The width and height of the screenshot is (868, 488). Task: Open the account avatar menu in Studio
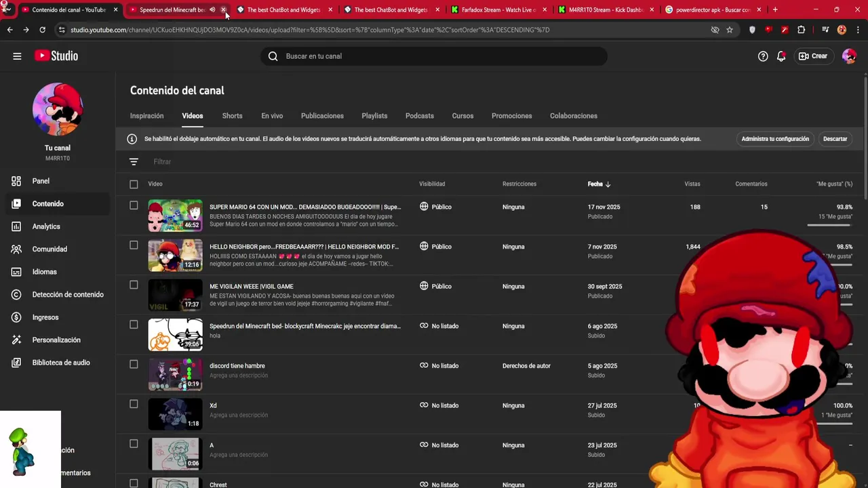pos(849,56)
